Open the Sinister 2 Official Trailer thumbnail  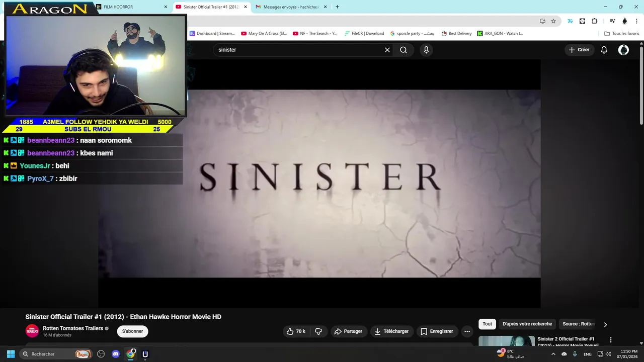[x=507, y=341]
